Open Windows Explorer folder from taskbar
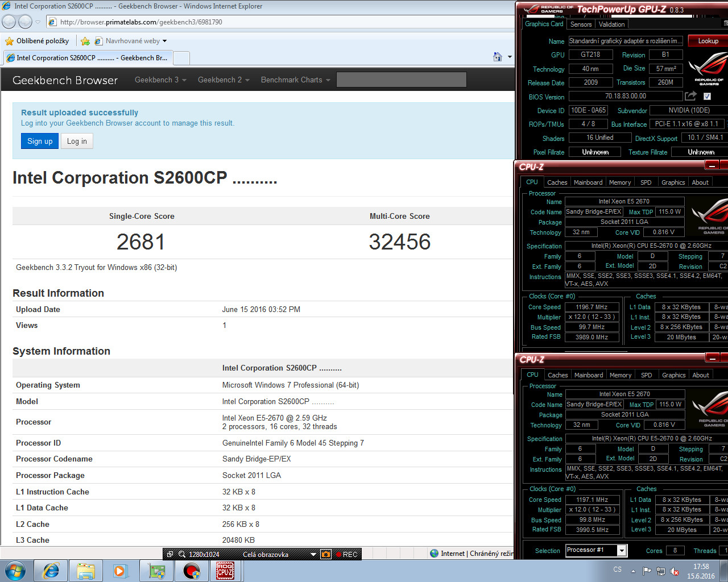This screenshot has width=728, height=582. (86, 571)
